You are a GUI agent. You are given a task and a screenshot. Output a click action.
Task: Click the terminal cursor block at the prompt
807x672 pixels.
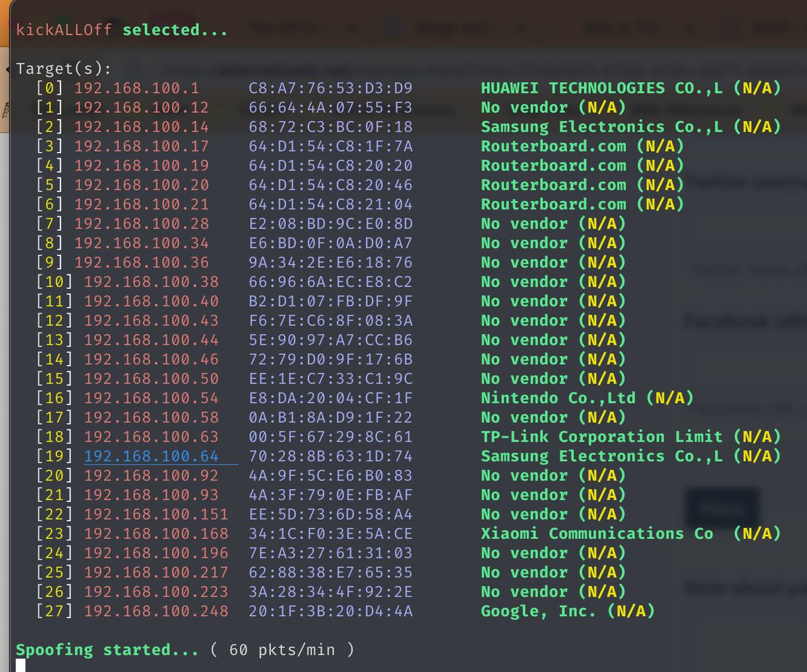[20, 666]
